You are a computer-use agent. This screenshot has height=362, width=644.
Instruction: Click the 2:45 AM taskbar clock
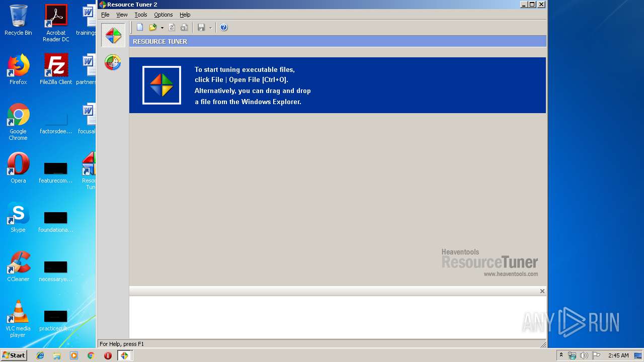click(618, 355)
